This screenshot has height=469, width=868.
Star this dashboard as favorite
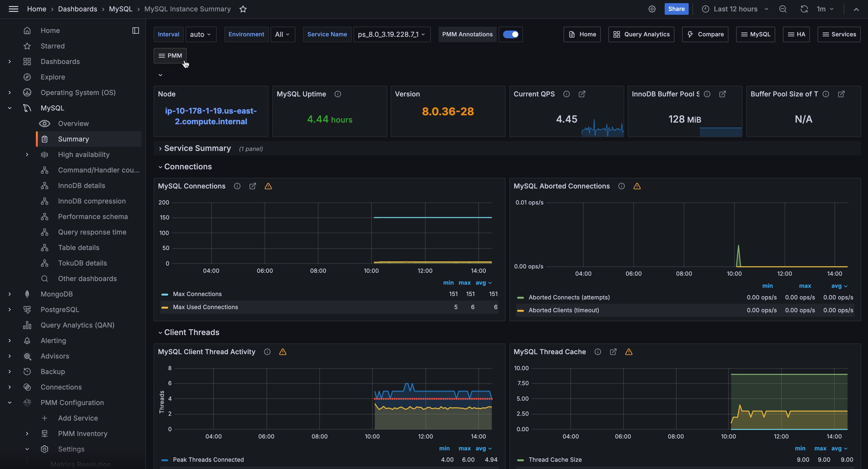[243, 9]
